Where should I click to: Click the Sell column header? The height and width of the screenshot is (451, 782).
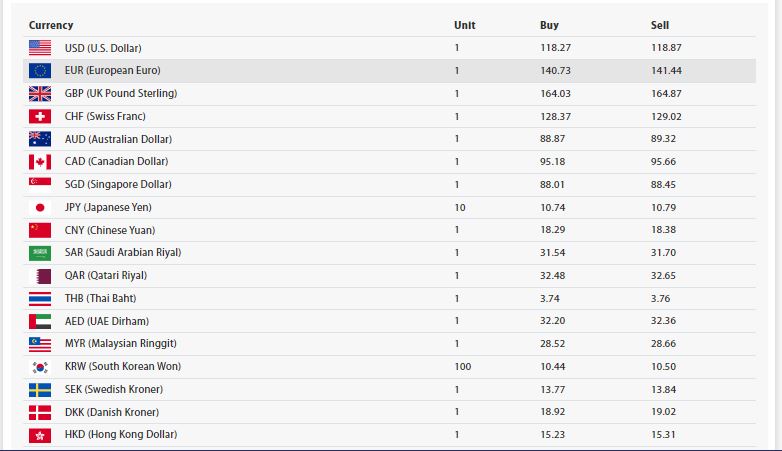click(x=660, y=25)
